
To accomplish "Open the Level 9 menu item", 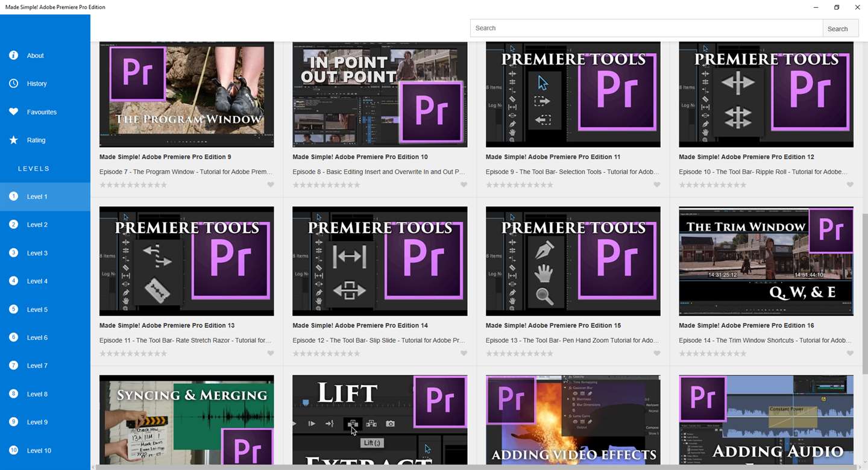I will (45, 422).
